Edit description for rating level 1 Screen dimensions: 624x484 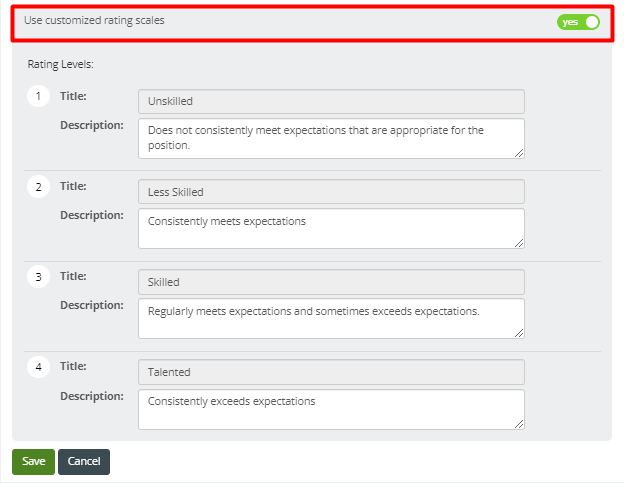pos(331,139)
